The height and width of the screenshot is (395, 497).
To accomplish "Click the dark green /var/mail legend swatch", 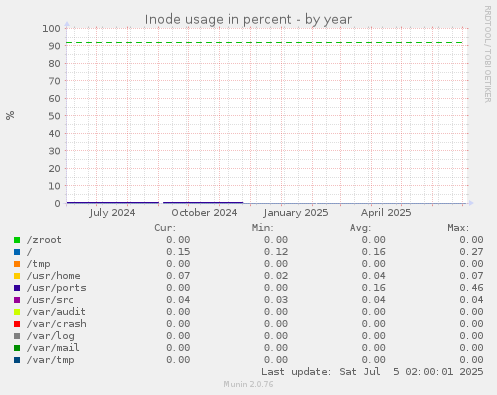I will pyautogui.click(x=17, y=348).
